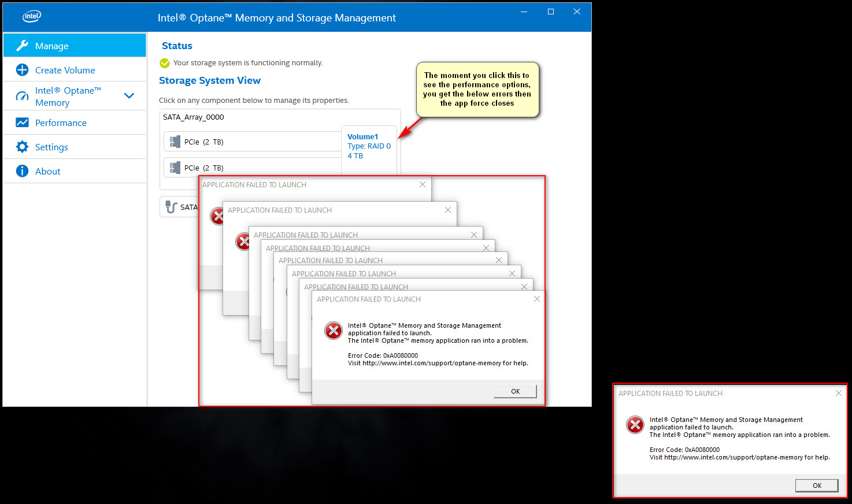Minimize the Intel Optane window

pyautogui.click(x=524, y=12)
